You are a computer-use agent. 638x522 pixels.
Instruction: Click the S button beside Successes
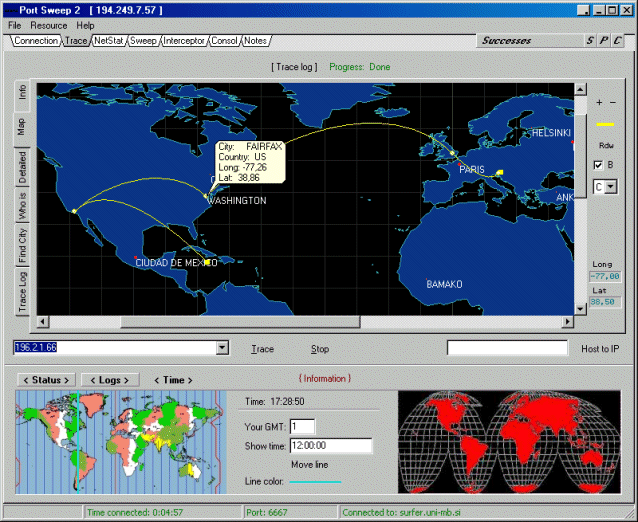pyautogui.click(x=590, y=41)
